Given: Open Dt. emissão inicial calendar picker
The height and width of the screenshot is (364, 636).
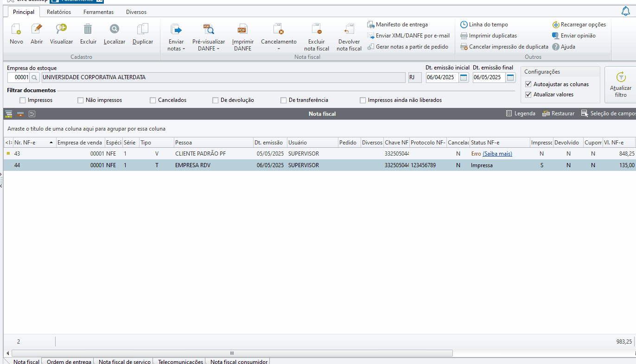Looking at the screenshot, I should pos(464,78).
